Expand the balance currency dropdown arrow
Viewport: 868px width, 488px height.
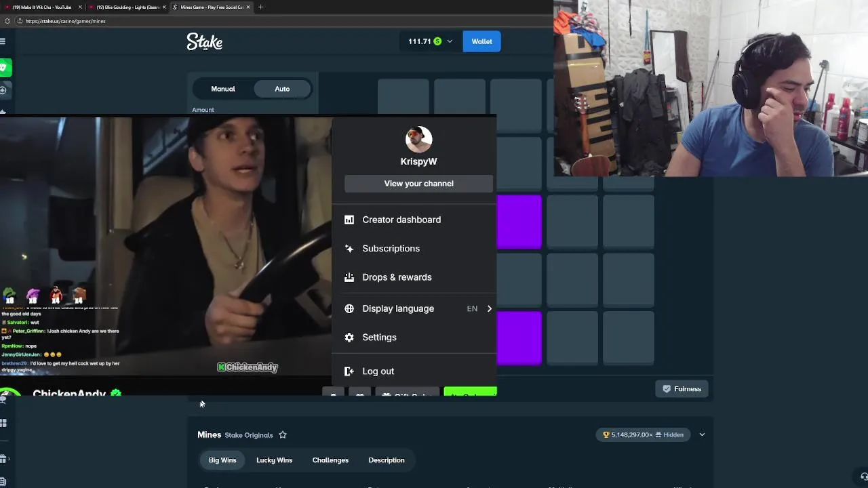point(450,41)
